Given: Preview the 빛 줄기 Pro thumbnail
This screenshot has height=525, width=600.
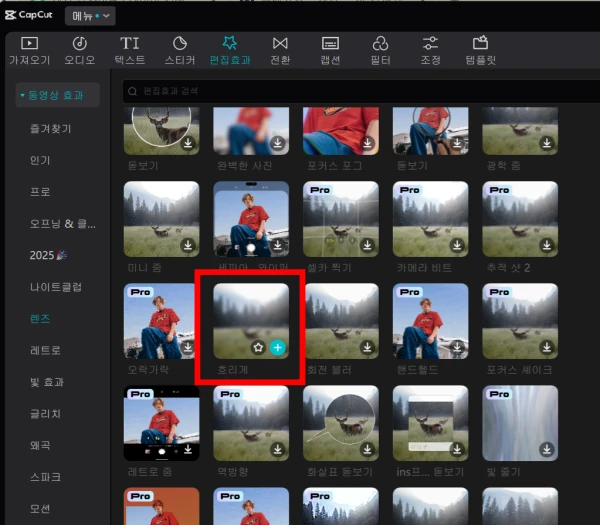Looking at the screenshot, I should click(x=520, y=423).
